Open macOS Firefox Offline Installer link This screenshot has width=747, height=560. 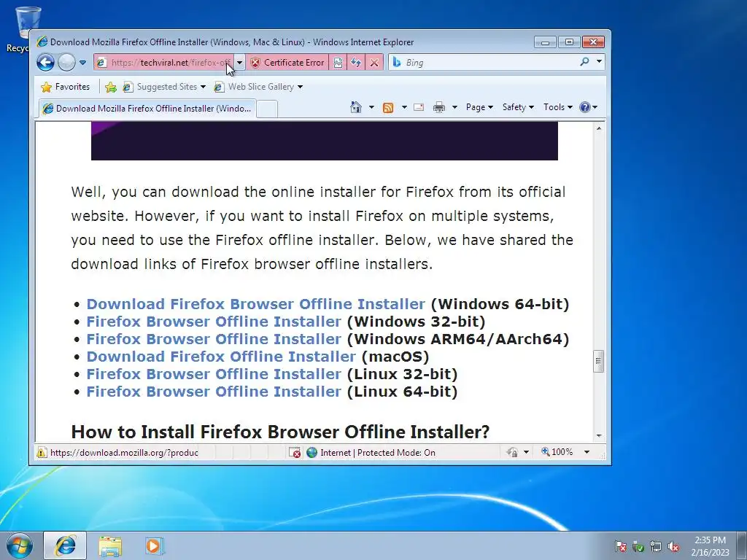221,357
